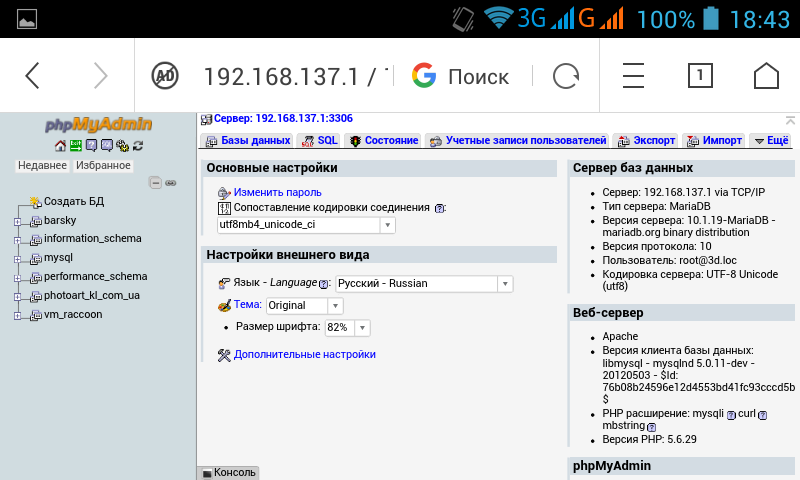The width and height of the screenshot is (800, 480).
Task: Open the phpMyAdmin documentation question-mark icon
Action: click(x=91, y=146)
